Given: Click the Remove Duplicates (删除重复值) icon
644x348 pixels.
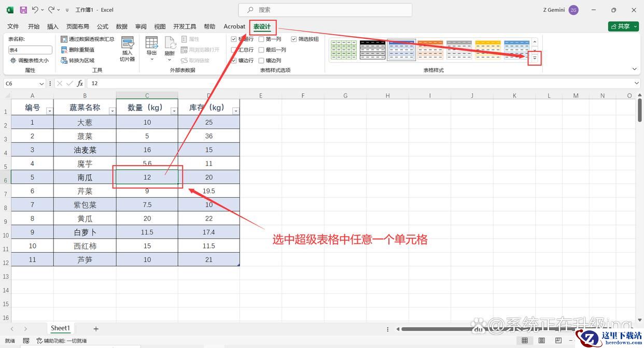Looking at the screenshot, I should click(x=64, y=50).
